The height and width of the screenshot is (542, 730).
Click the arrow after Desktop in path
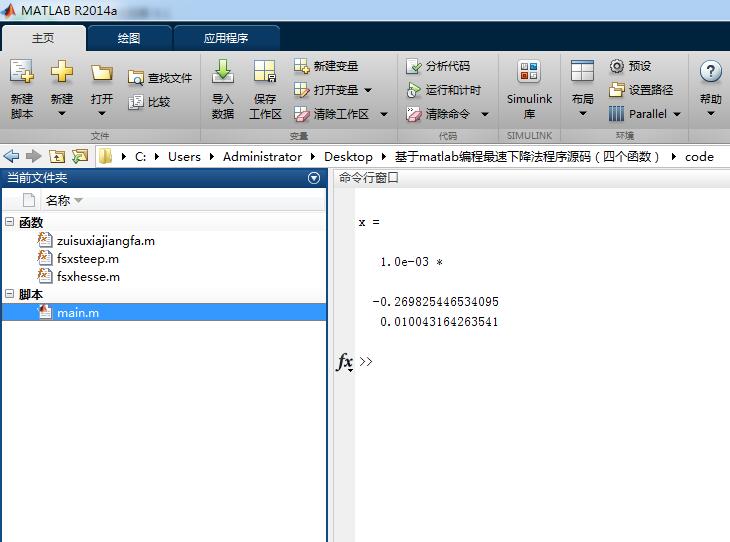click(384, 156)
